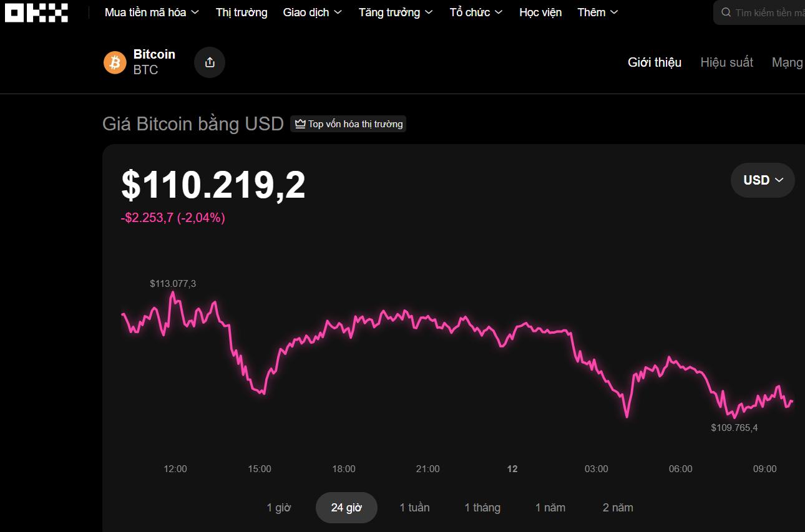
Task: Click the crown icon in market cap badge
Action: pyautogui.click(x=300, y=124)
